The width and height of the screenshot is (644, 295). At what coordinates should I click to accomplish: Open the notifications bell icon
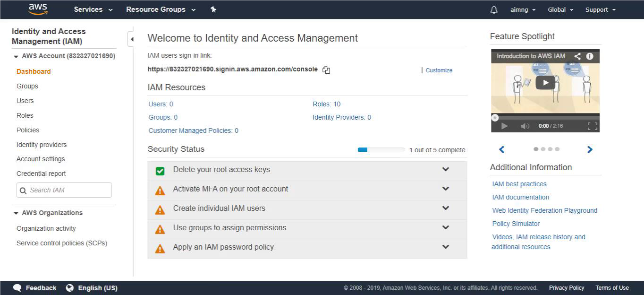pyautogui.click(x=494, y=9)
